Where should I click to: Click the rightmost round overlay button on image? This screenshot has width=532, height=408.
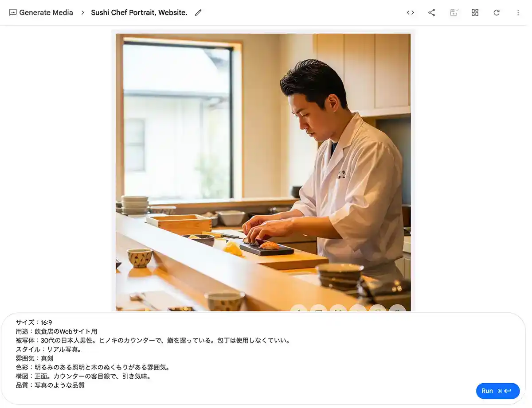pyautogui.click(x=398, y=308)
